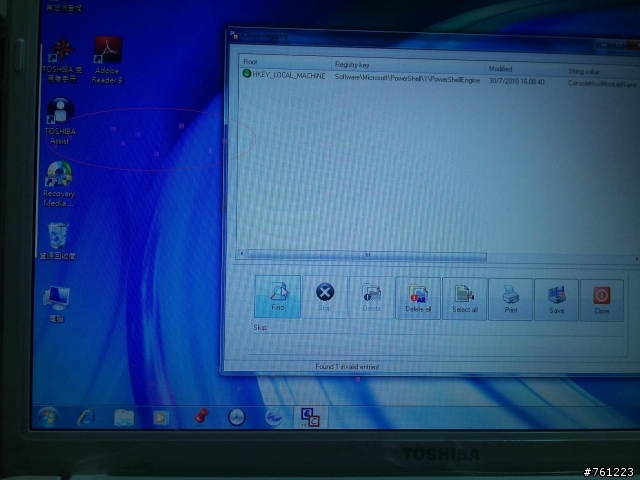Open the TOSHIBA user manual desktop icon
640x480 pixels.
[62, 60]
